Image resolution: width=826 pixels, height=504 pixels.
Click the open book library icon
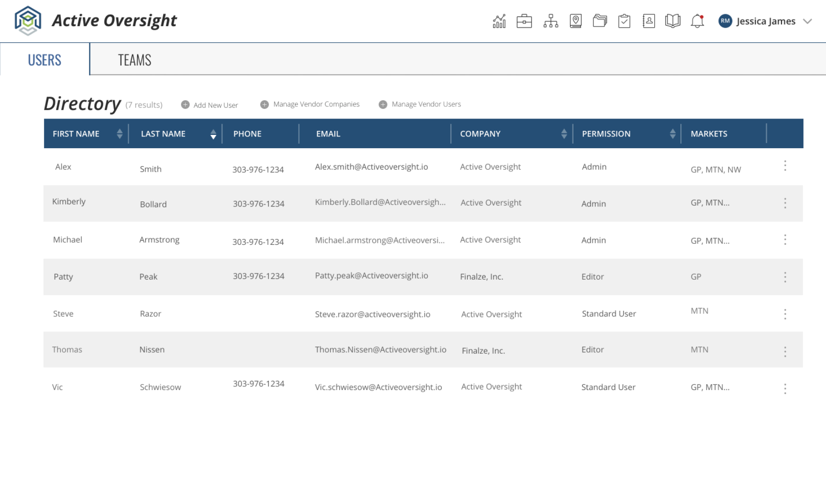672,21
